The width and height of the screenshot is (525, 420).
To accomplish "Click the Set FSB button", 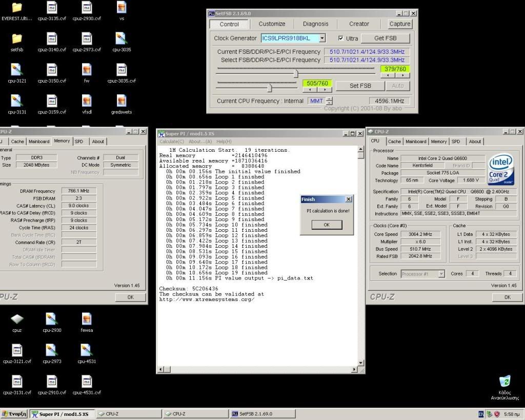I will tap(360, 86).
